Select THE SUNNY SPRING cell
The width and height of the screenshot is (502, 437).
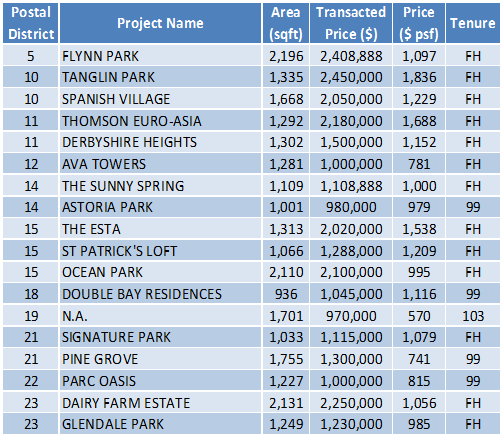(160, 186)
